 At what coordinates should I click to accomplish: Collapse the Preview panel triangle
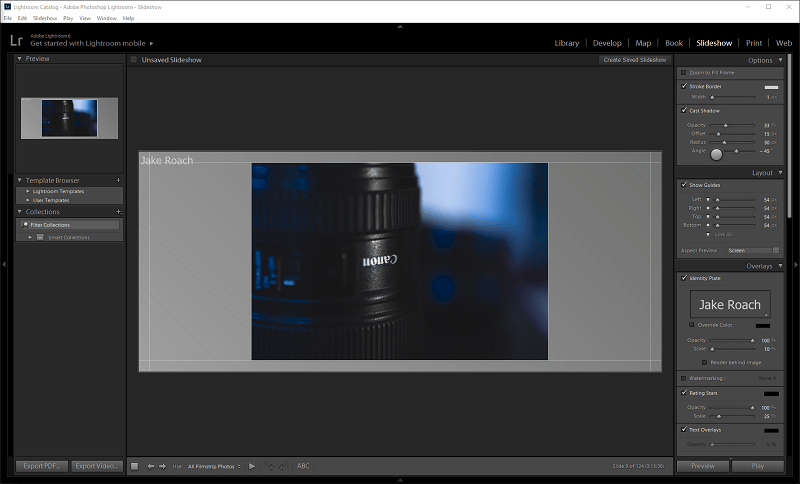point(19,59)
